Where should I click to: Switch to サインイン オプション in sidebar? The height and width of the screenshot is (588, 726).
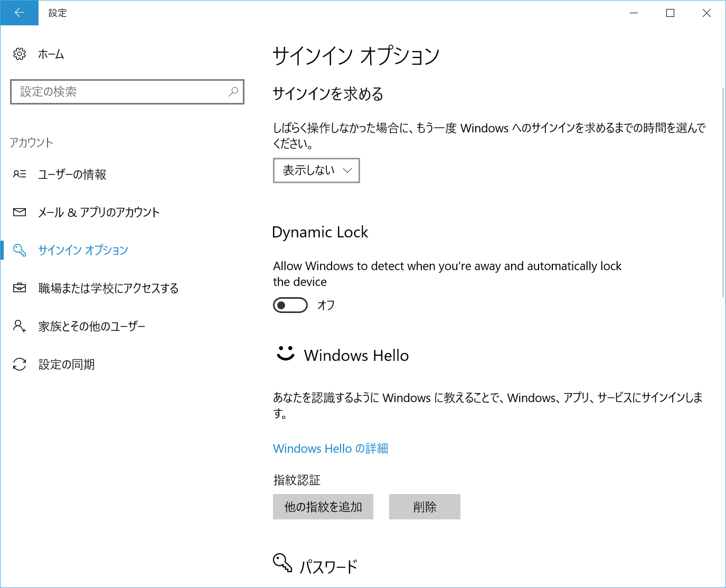(x=82, y=250)
